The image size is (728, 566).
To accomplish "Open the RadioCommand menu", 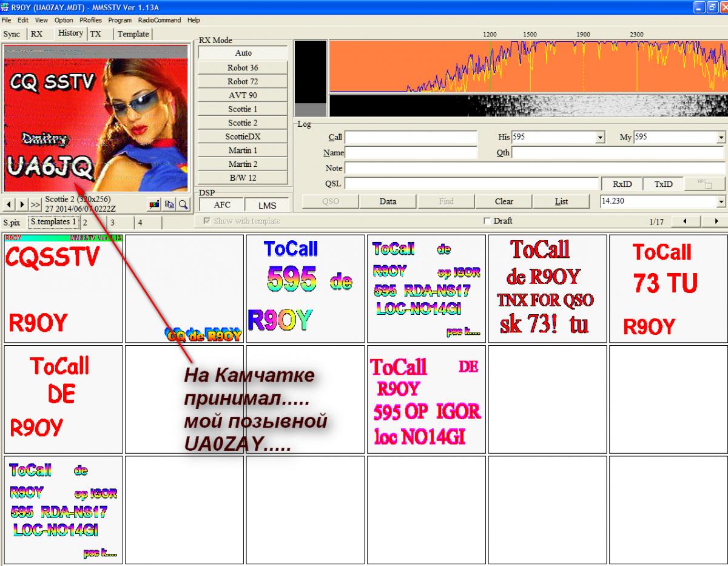I will click(159, 20).
